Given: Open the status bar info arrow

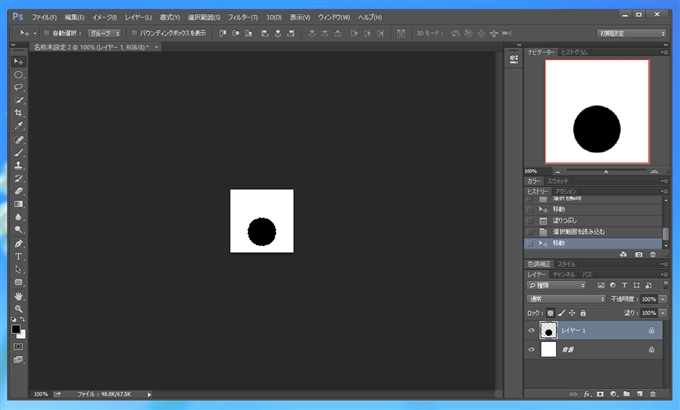Looking at the screenshot, I should click(x=149, y=394).
